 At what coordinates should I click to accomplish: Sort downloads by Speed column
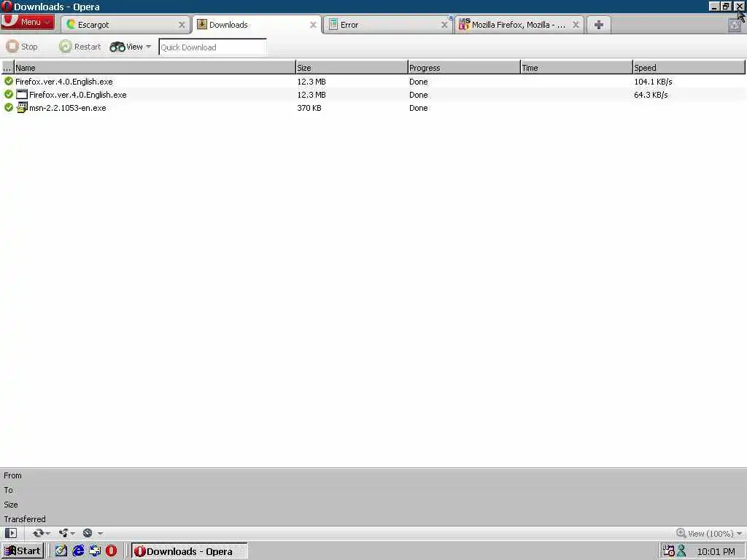(689, 68)
